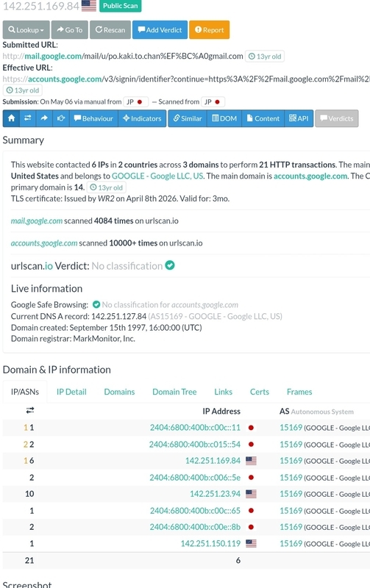The width and height of the screenshot is (370, 588).
Task: Open IP 142.251.23.94
Action: coord(215,494)
